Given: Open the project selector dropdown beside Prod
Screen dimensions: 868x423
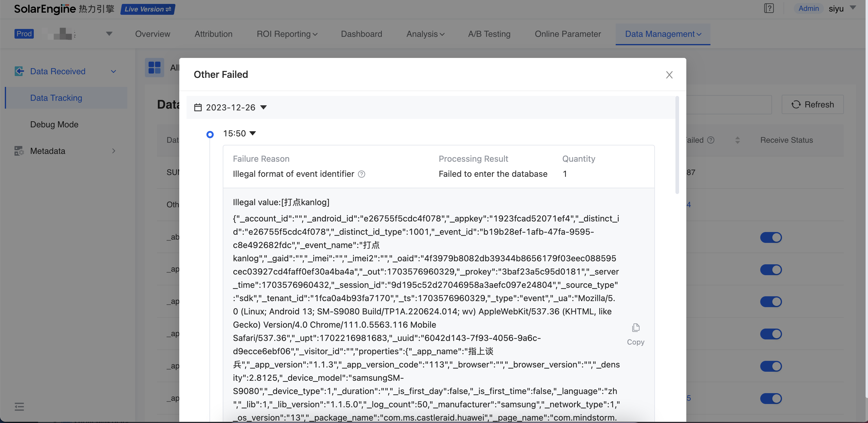Looking at the screenshot, I should 109,34.
